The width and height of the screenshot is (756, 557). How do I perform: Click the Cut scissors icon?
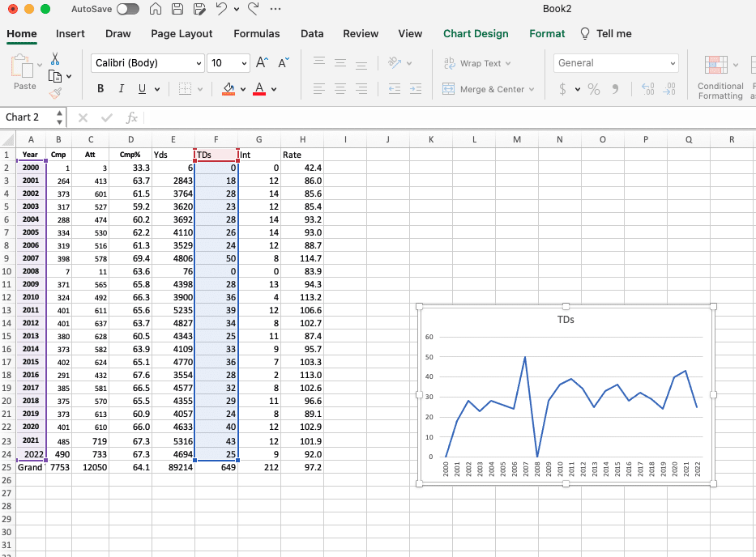click(55, 59)
